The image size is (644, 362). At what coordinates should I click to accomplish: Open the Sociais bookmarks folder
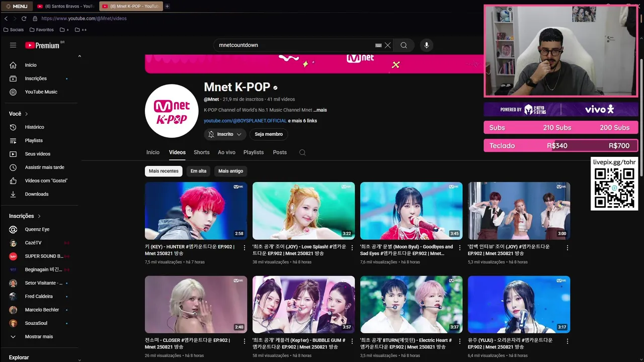[14, 30]
